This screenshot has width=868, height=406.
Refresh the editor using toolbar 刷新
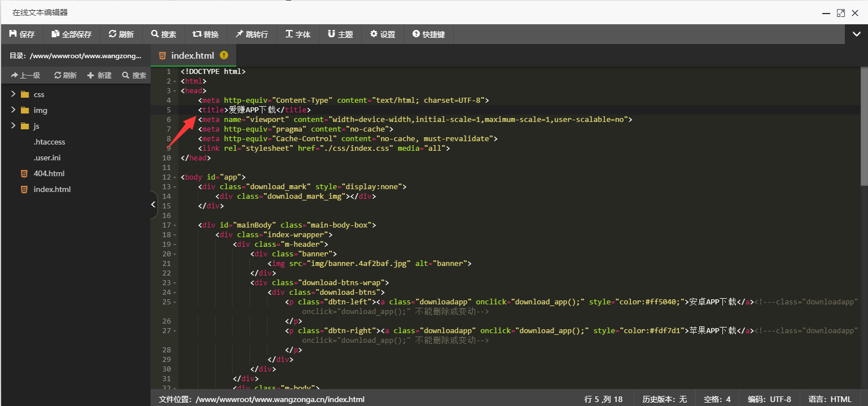[x=121, y=34]
